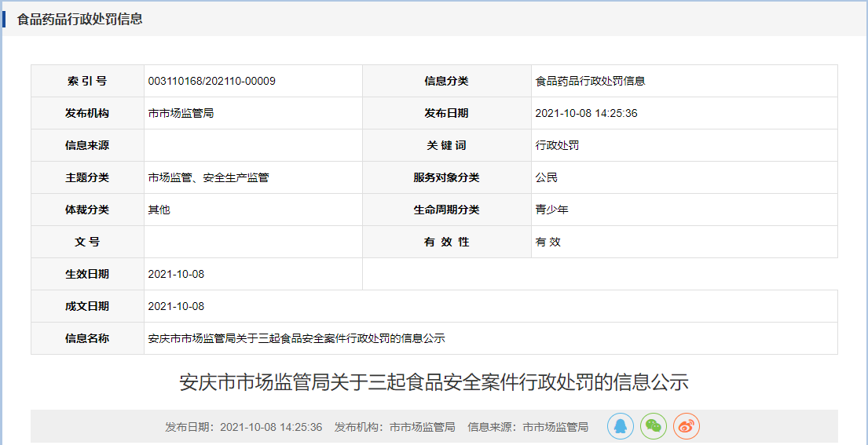The image size is (868, 445).
Task: Click the 信息分类 label cell
Action: 447,82
